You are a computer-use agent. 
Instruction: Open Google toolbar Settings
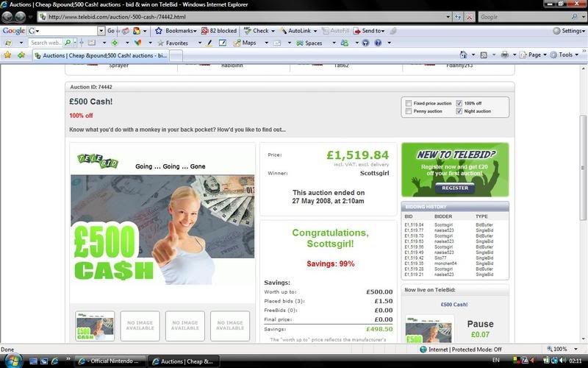coord(568,31)
